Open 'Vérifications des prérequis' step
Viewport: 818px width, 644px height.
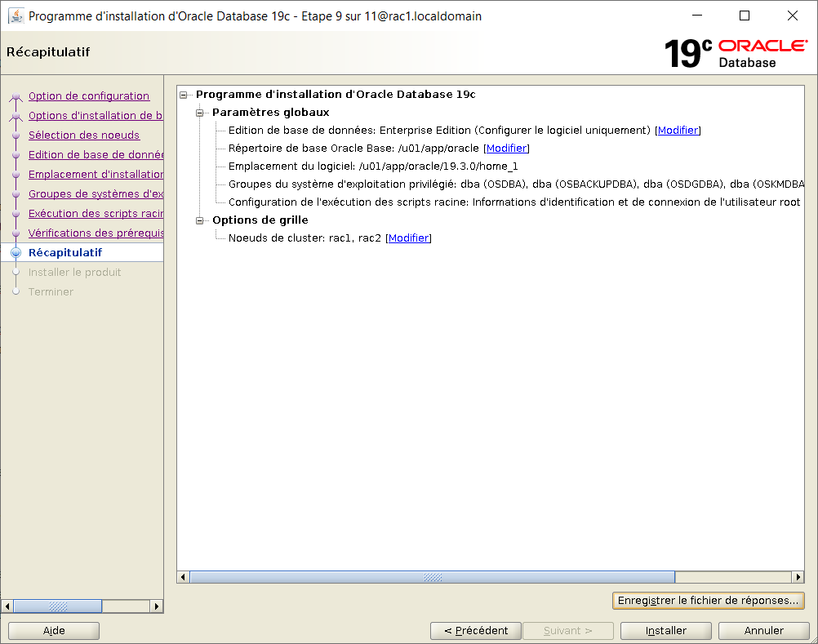coord(96,233)
